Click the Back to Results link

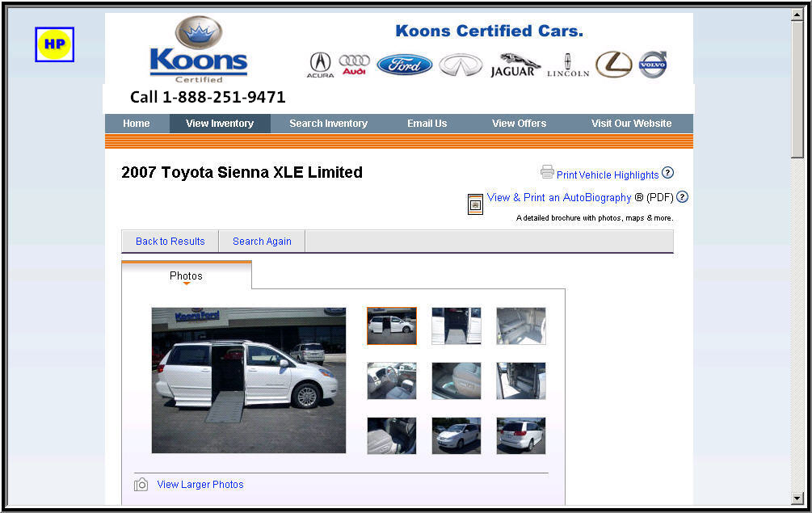point(170,242)
